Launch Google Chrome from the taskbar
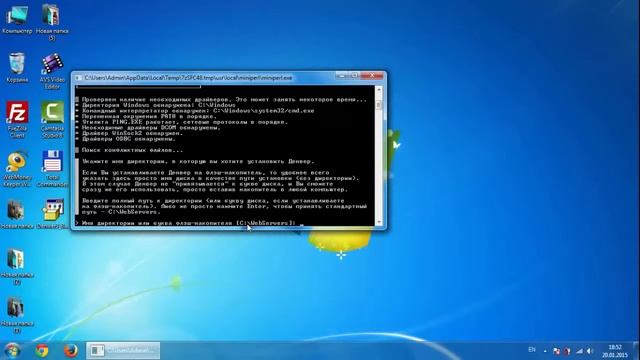 pyautogui.click(x=42, y=351)
